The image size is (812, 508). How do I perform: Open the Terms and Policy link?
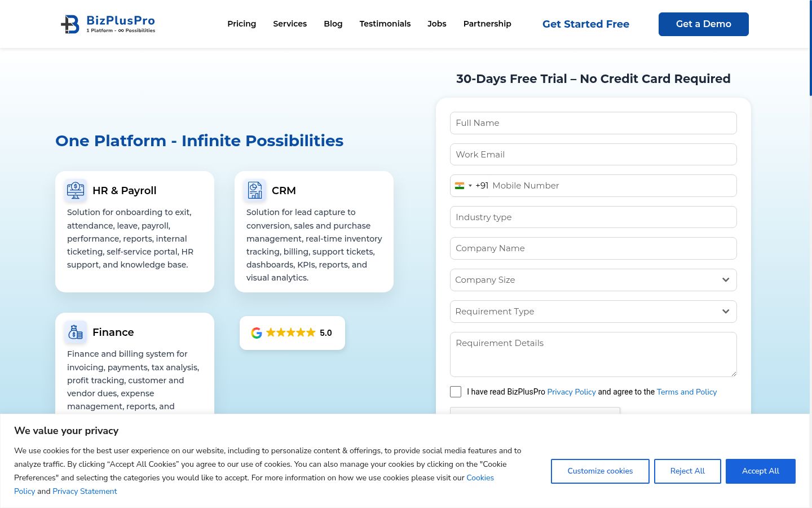click(x=687, y=392)
